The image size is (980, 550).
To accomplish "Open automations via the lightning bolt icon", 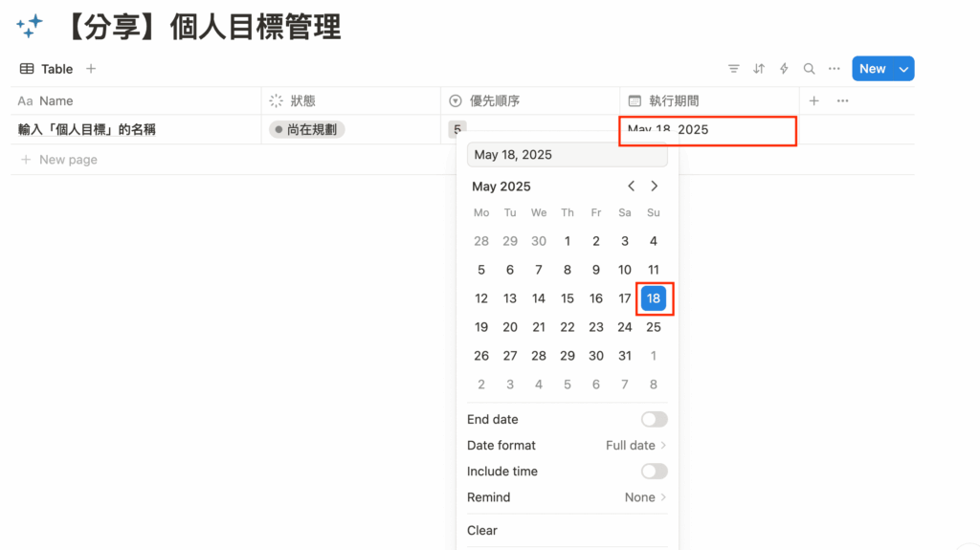I will (784, 69).
